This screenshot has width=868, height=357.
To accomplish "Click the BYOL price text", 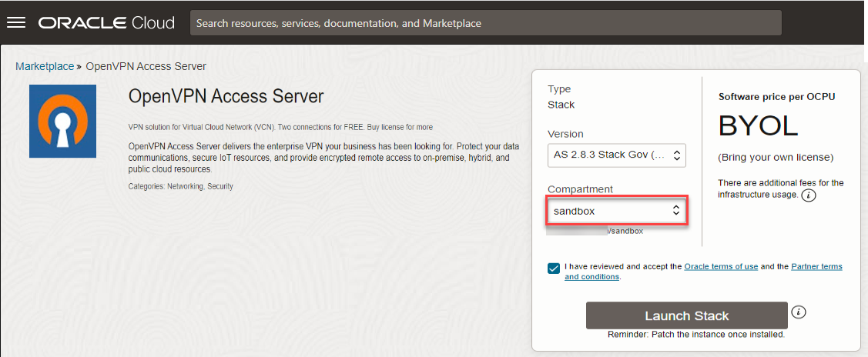I will 758,125.
